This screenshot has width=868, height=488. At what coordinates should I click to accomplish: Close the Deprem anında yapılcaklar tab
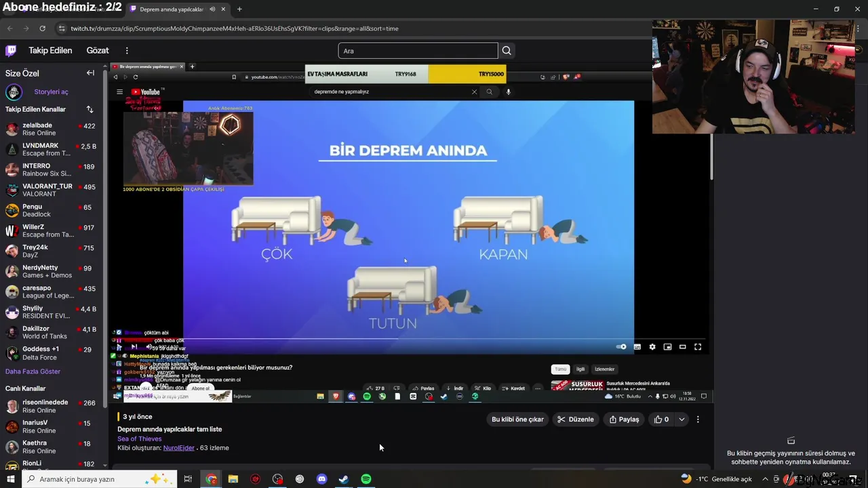tap(224, 9)
